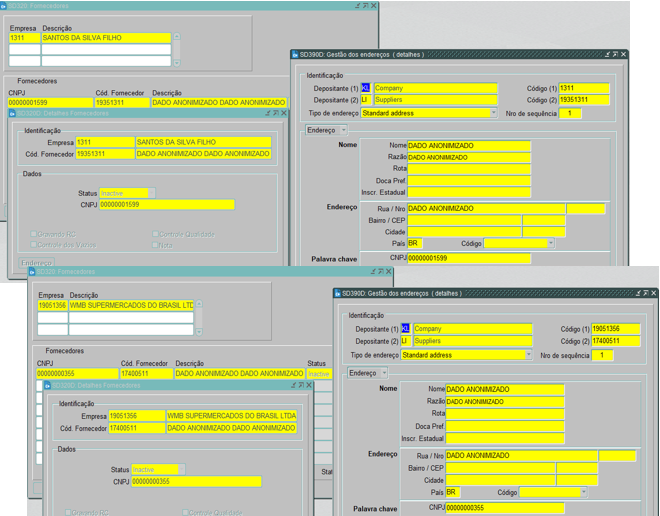Close the SD390D window showing Código 19051356
This screenshot has height=516, width=660.
[654, 293]
